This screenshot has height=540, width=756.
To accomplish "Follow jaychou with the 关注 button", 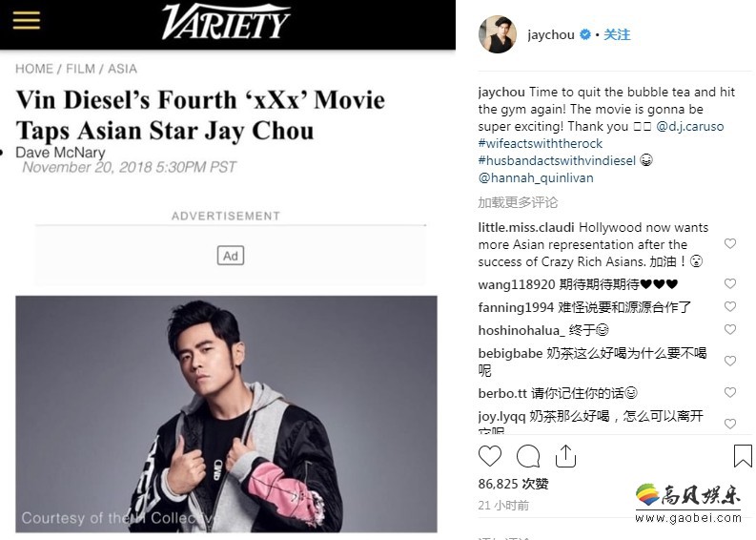I will 617,34.
